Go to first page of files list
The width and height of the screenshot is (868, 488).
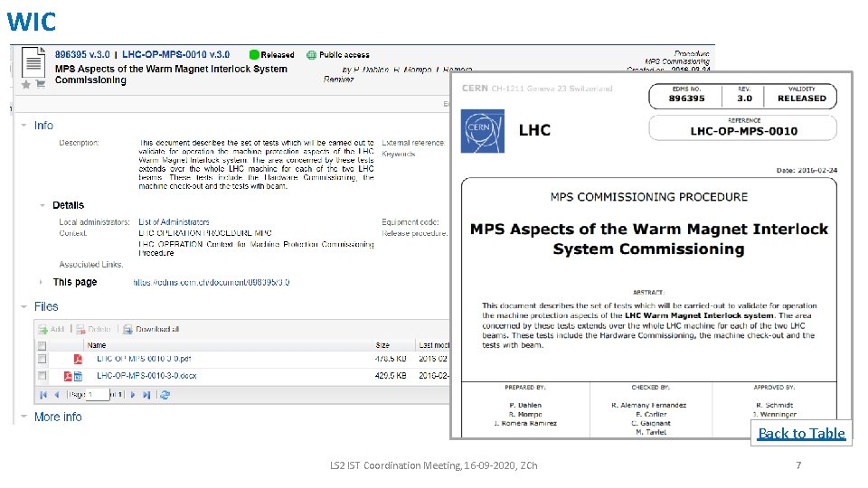click(43, 395)
